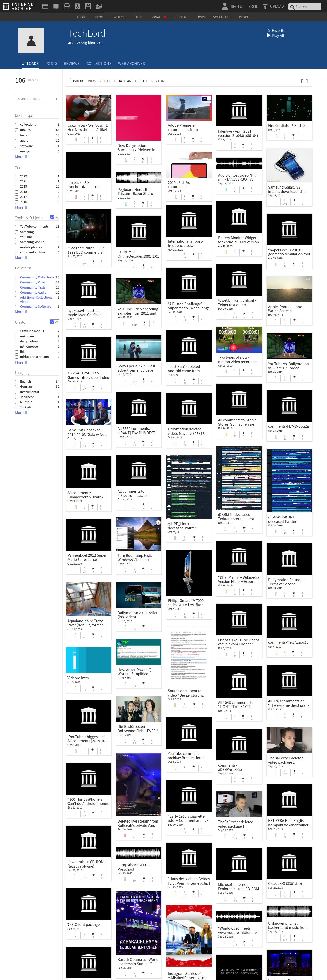Screen dimensions: 327x980
Task: Open the Images icon in top bar
Action: point(99,6)
